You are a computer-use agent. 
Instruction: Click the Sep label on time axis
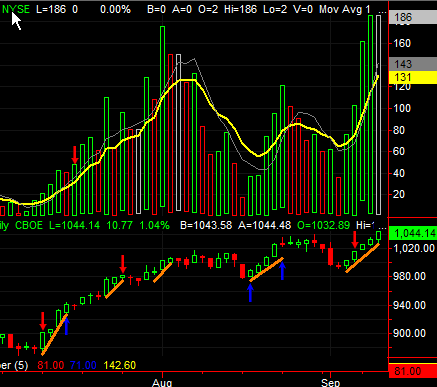[331, 382]
